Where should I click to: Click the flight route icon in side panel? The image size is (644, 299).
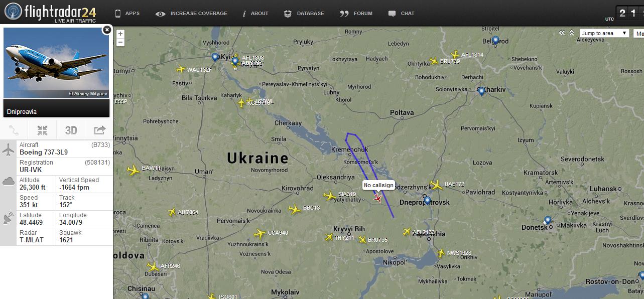coord(14,131)
